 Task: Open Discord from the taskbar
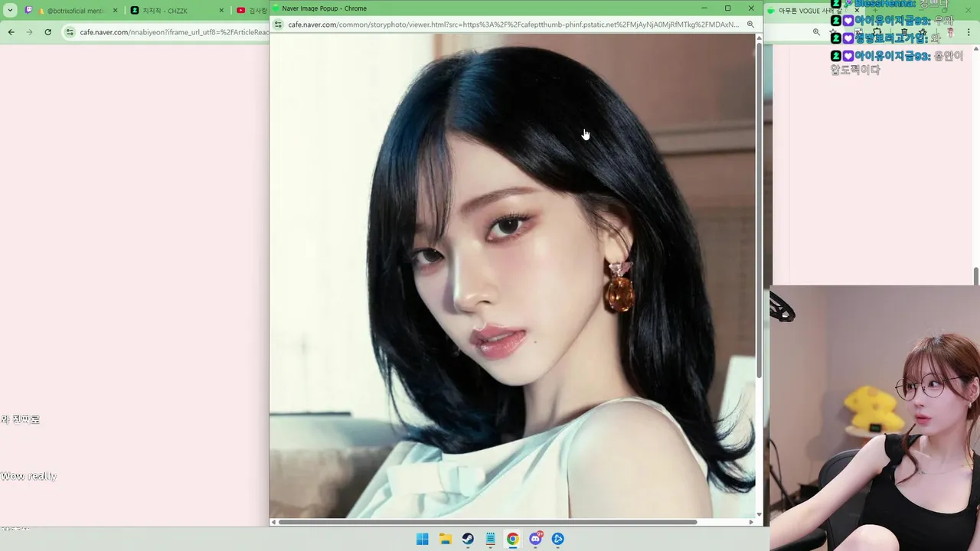pyautogui.click(x=535, y=539)
